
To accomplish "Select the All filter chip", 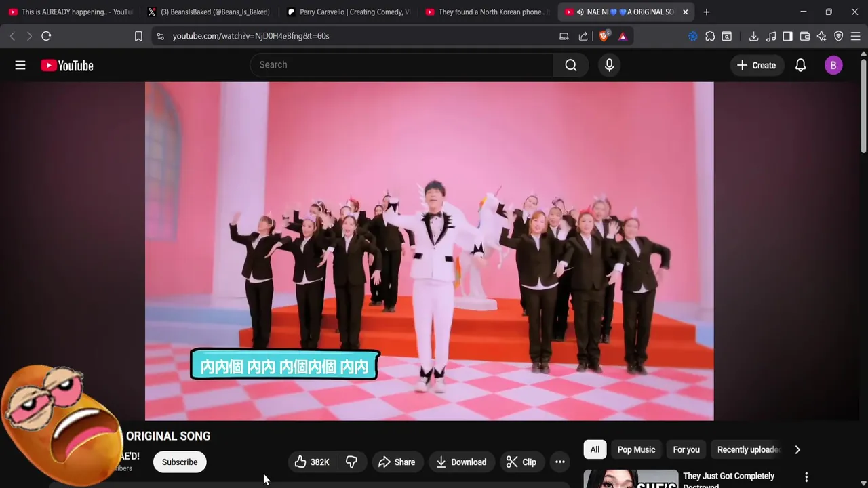I will pos(595,449).
